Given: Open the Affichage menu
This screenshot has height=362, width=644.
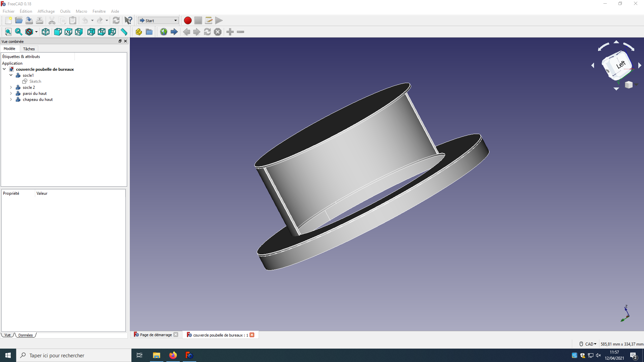Looking at the screenshot, I should click(x=46, y=11).
